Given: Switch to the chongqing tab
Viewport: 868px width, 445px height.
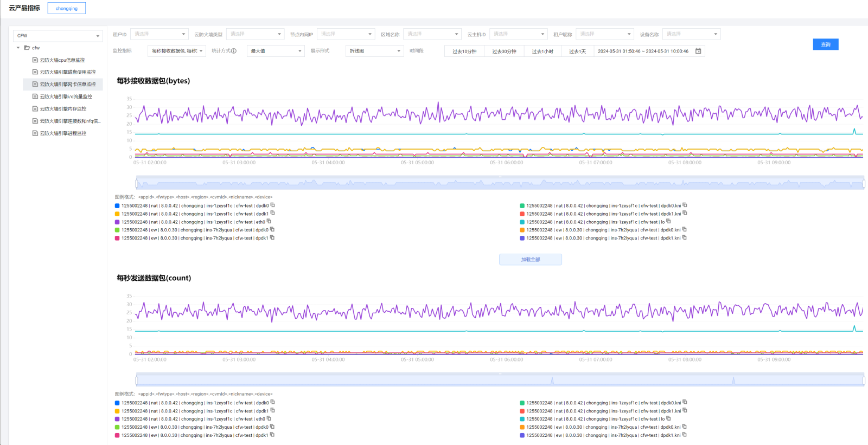Looking at the screenshot, I should click(66, 8).
